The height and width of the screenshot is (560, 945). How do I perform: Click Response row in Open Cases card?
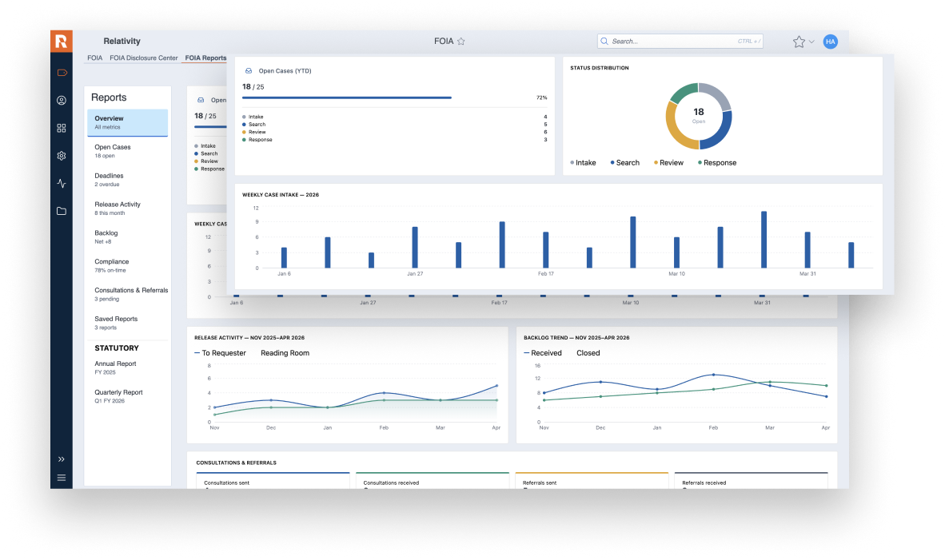tap(395, 140)
